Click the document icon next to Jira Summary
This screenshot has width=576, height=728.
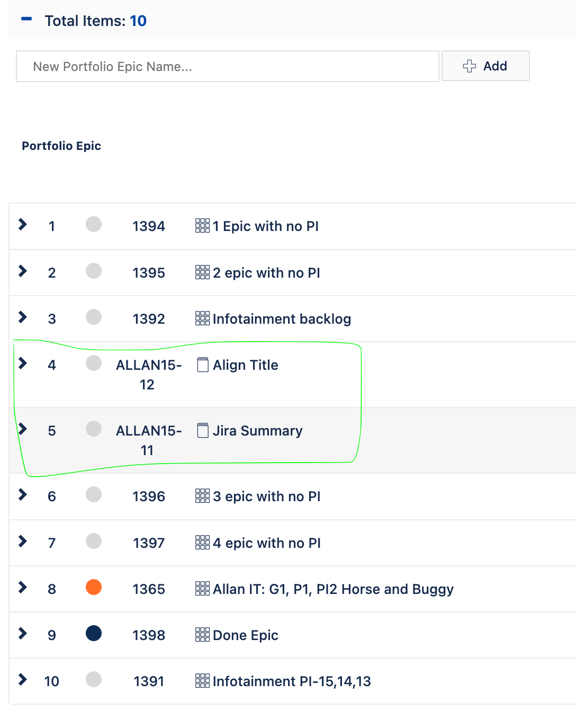click(202, 430)
